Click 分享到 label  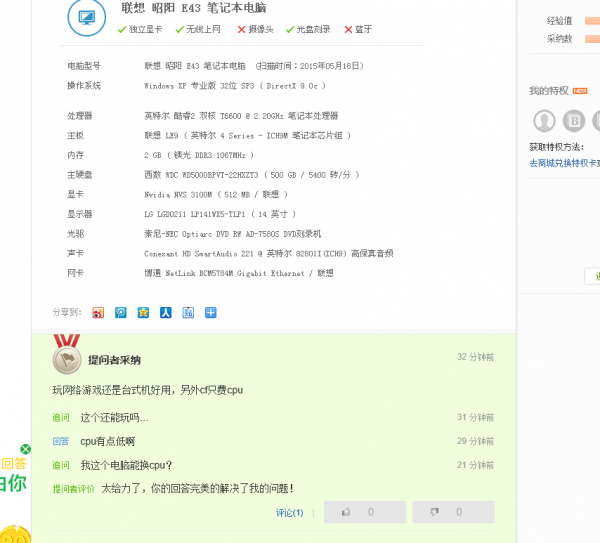[67, 312]
